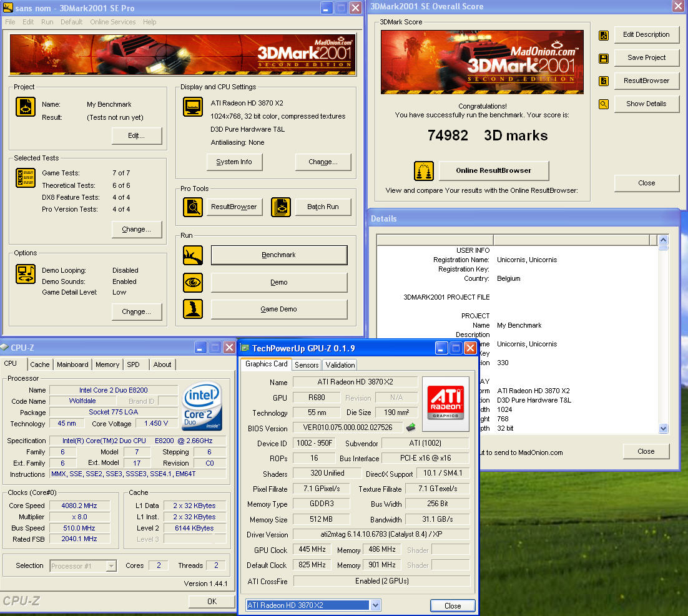Click the Show Details button

tap(646, 104)
